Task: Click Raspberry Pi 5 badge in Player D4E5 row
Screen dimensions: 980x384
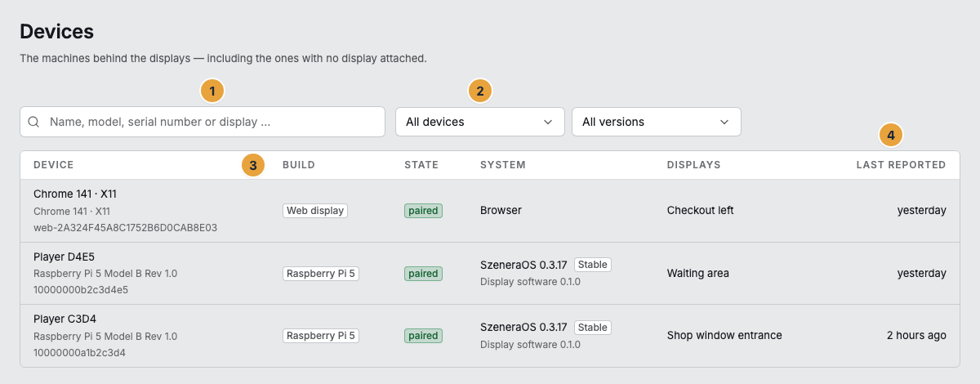Action: (x=321, y=274)
